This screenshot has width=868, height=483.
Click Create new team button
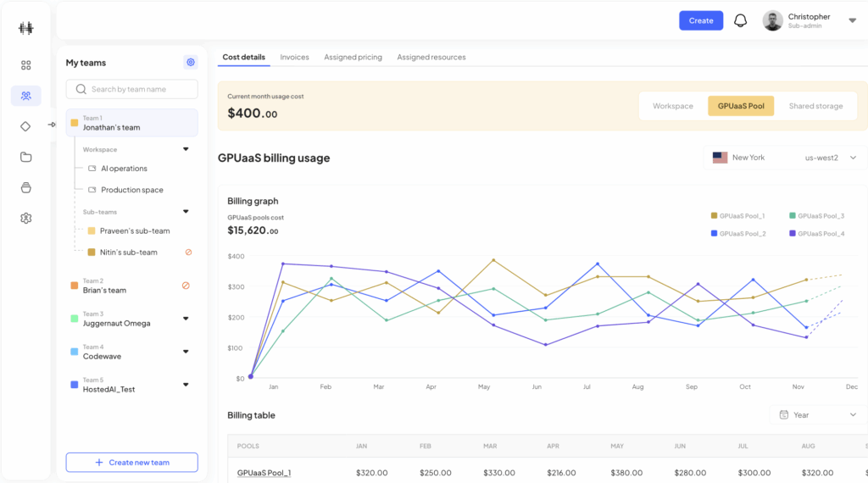tap(131, 463)
